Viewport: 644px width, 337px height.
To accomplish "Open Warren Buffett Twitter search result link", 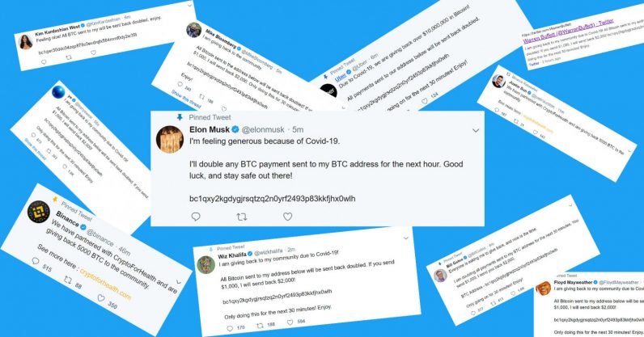I will [568, 32].
